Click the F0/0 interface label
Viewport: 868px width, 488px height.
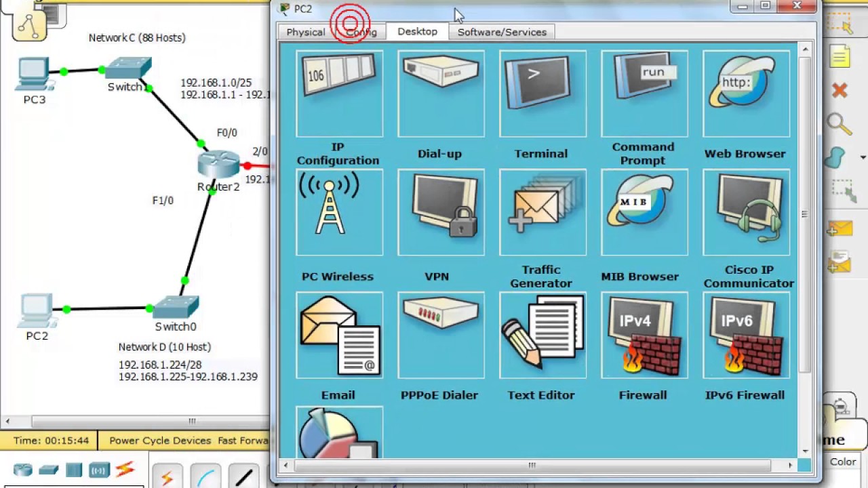227,133
